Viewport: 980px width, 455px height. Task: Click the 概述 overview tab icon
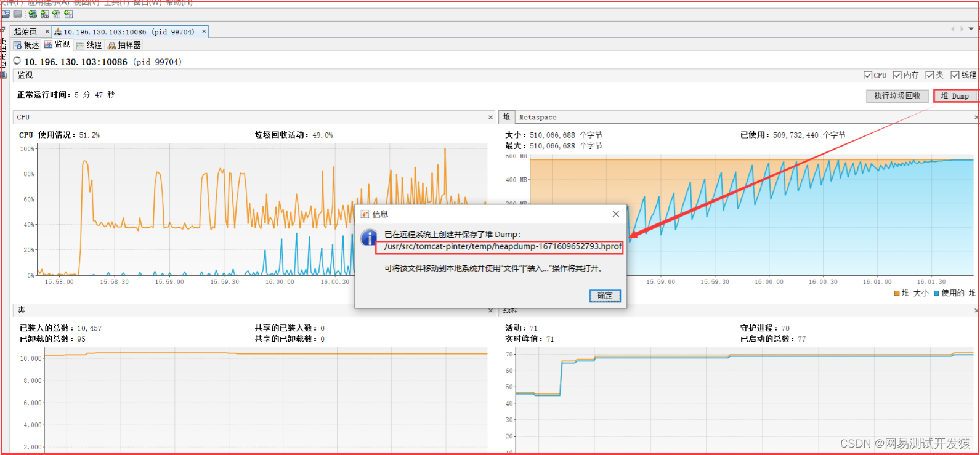pos(17,45)
